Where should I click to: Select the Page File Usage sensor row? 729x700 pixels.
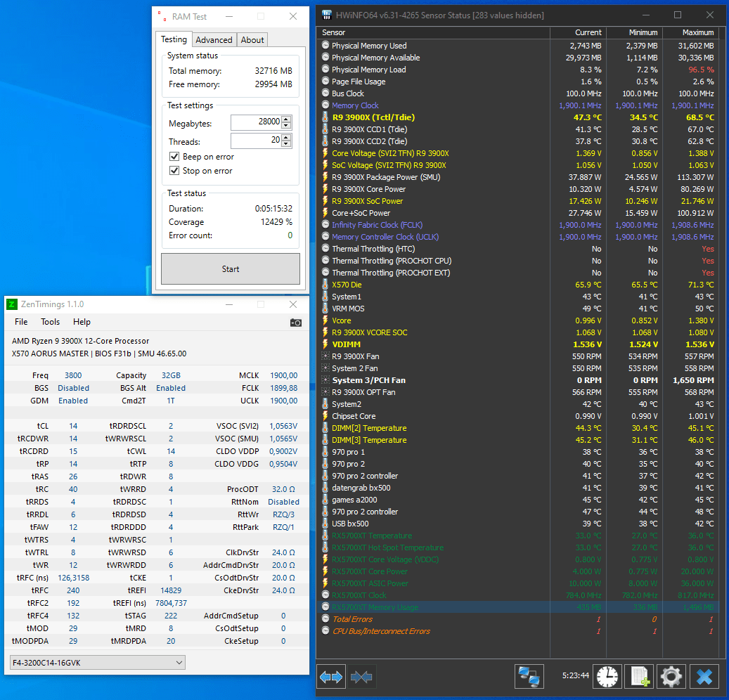pos(518,82)
